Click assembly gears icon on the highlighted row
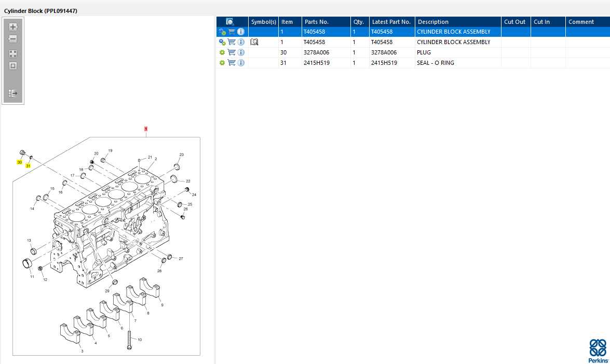 coord(222,32)
